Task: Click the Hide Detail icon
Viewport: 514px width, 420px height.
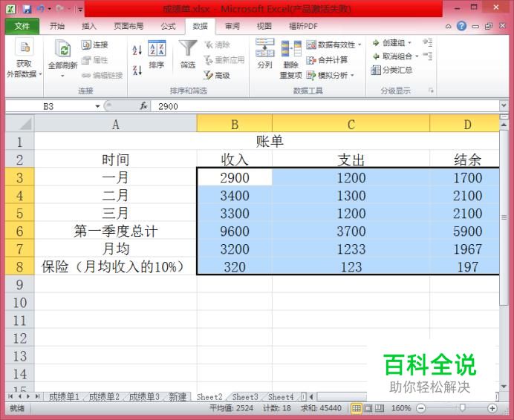Action: (x=427, y=56)
